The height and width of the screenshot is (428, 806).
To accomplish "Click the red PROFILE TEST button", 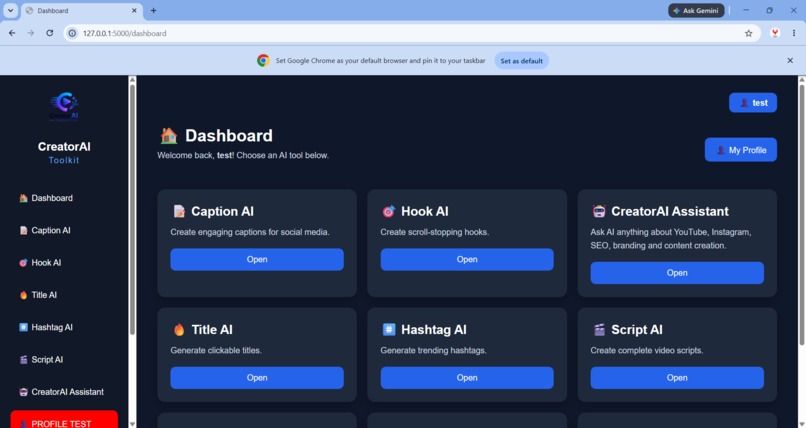I will [64, 419].
